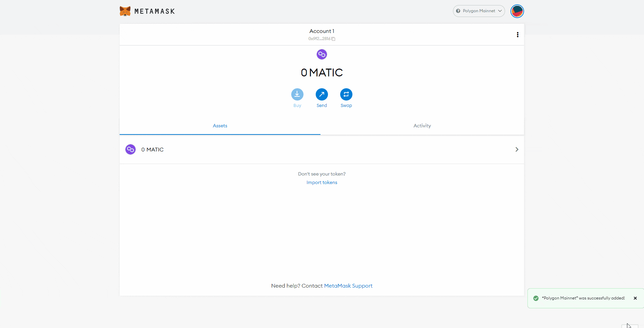Click the Buy download icon

click(297, 94)
